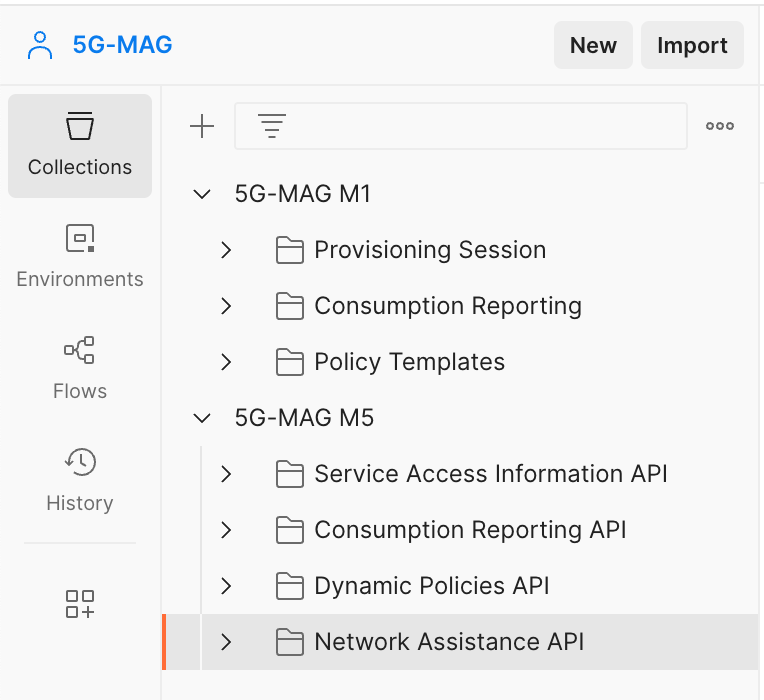This screenshot has height=700, width=764.
Task: Click the Policy Templates folder icon
Action: tap(290, 362)
